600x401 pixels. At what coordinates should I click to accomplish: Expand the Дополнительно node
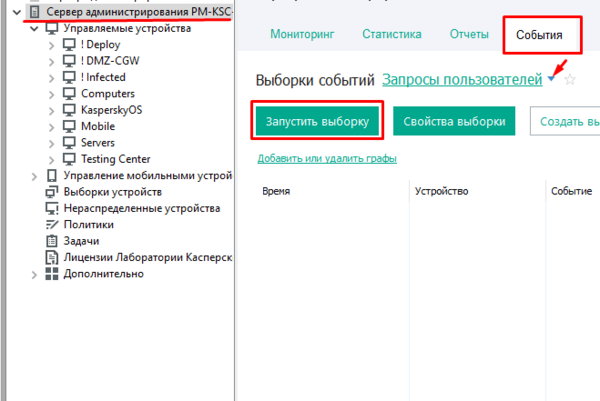point(34,275)
